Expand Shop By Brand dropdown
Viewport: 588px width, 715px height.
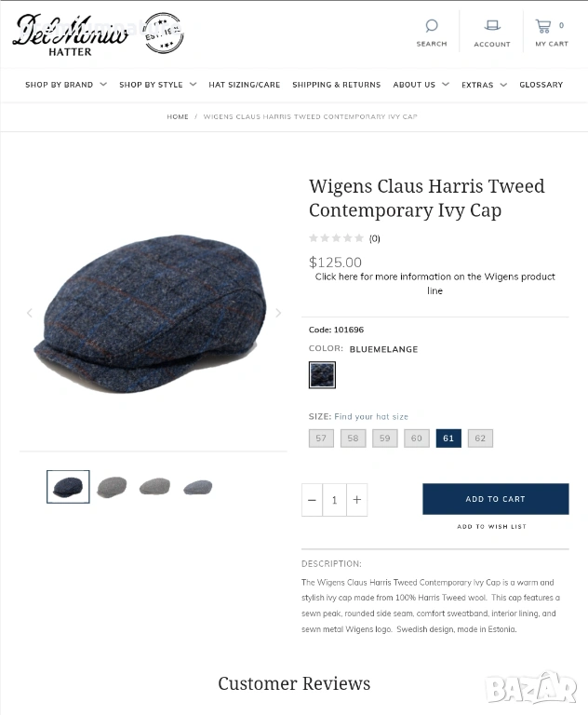coord(66,85)
